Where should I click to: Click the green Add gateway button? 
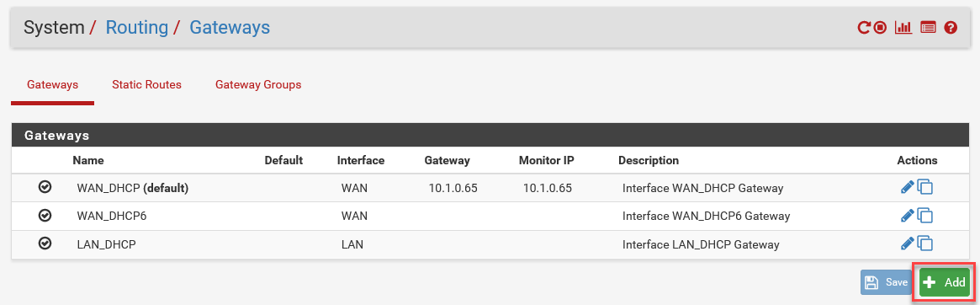(945, 282)
